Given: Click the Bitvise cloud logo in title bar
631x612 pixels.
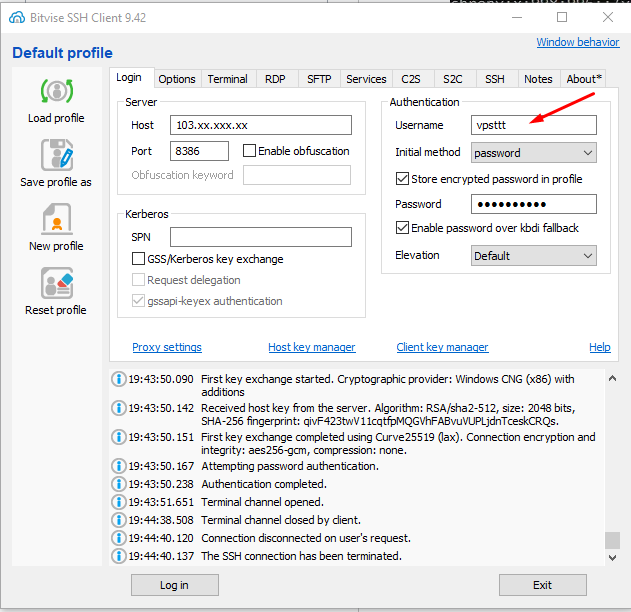Looking at the screenshot, I should coord(17,17).
